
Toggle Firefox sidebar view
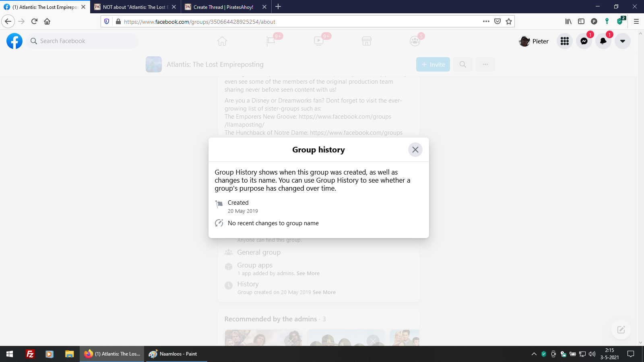(x=581, y=21)
